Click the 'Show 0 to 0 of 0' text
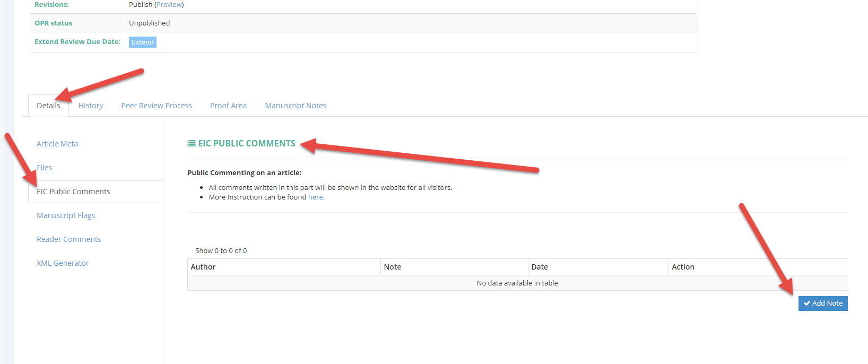This screenshot has height=364, width=868. coord(221,250)
